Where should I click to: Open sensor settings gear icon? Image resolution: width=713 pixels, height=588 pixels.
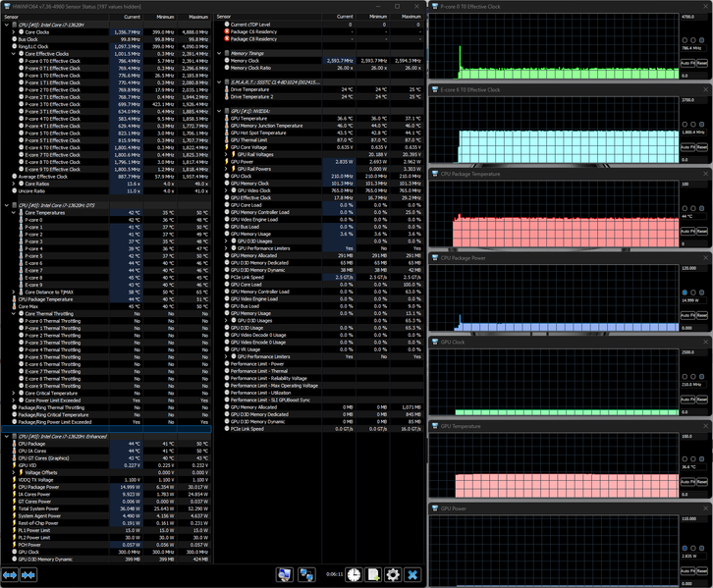[393, 575]
